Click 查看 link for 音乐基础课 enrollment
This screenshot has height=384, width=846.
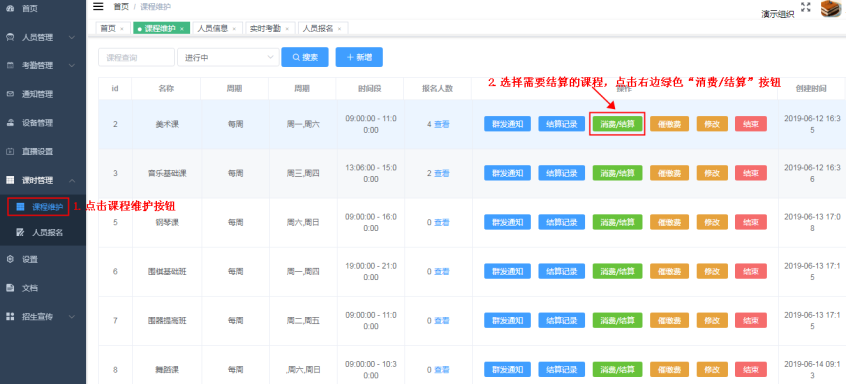click(442, 173)
